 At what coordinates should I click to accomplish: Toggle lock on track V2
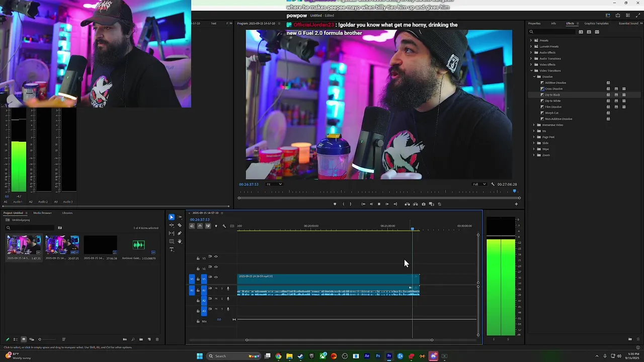coord(198,269)
